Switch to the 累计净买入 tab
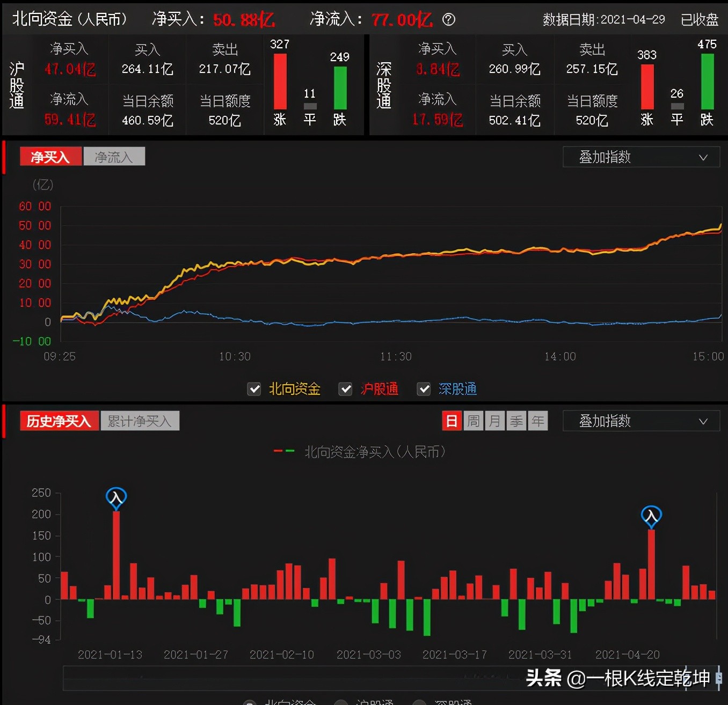The image size is (728, 705). coord(140,421)
